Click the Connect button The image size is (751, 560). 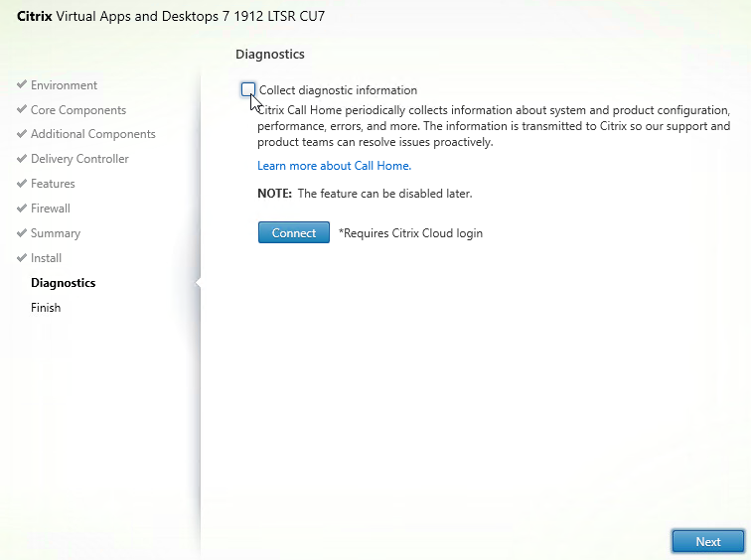[x=294, y=232]
